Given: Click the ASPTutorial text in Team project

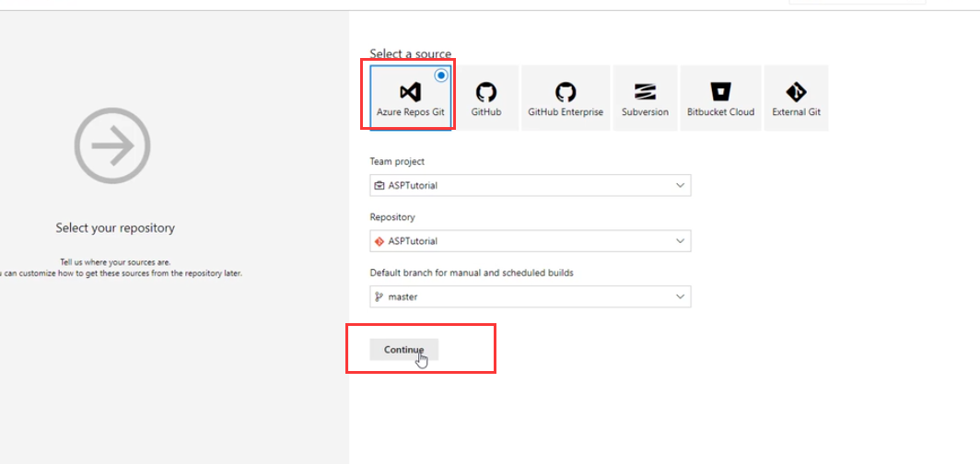Looking at the screenshot, I should point(413,185).
